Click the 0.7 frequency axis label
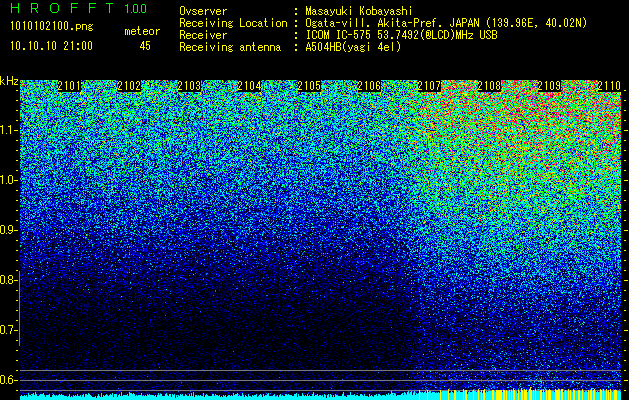The height and width of the screenshot is (400, 629). [7, 330]
